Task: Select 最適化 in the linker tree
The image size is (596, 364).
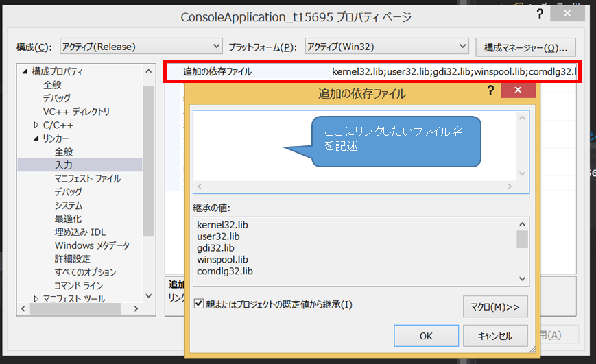Action: 69,219
